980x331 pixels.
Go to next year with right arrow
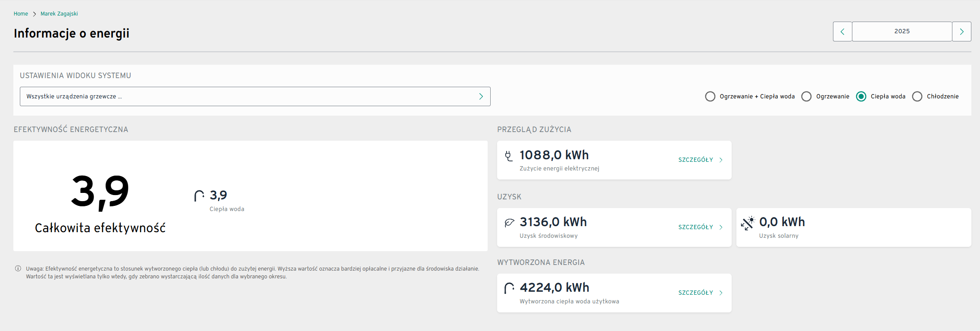click(x=961, y=32)
